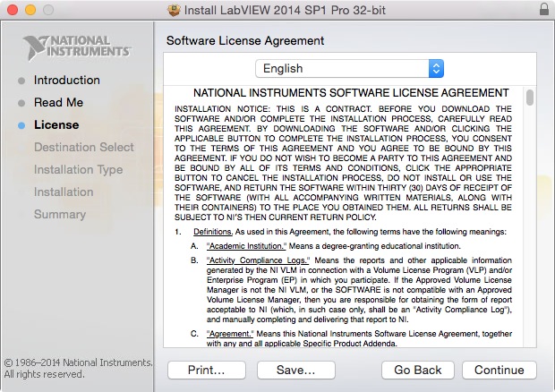This screenshot has width=555, height=392.
Task: Click the red close window button
Action: (x=13, y=10)
